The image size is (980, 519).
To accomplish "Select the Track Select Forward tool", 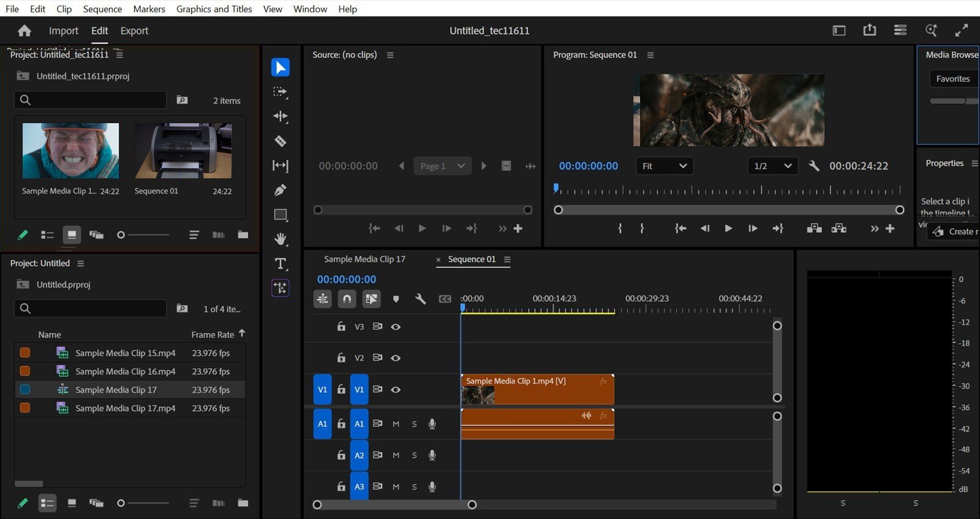I will (281, 92).
